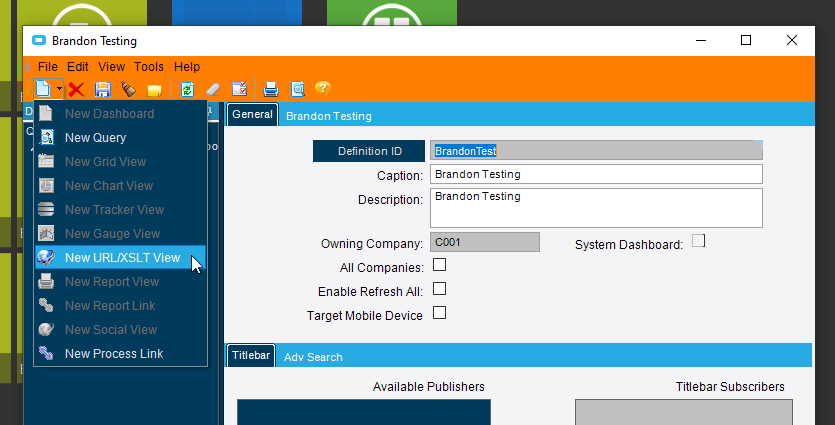This screenshot has height=425, width=835.
Task: Select the New Tracker View menu entry
Action: (x=120, y=209)
